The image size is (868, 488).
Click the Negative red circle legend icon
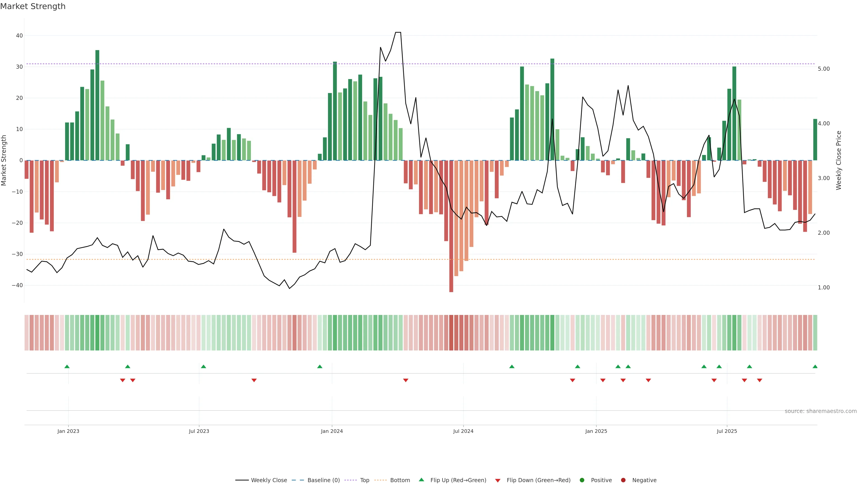click(623, 480)
